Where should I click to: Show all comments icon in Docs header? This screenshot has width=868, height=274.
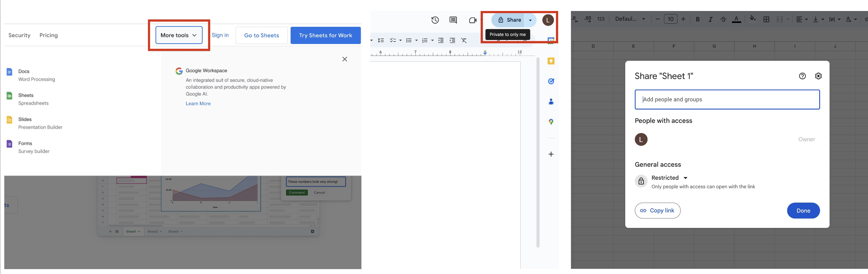[453, 20]
